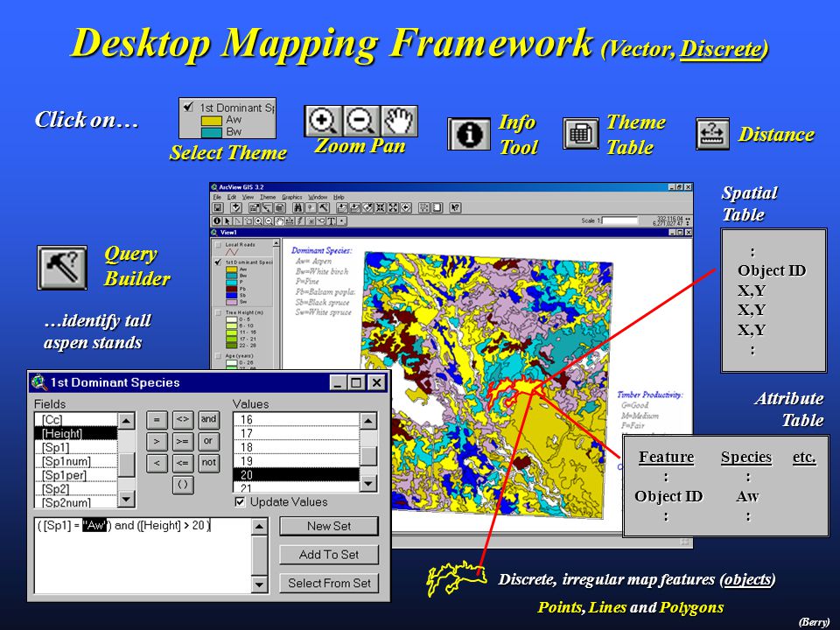Image resolution: width=840 pixels, height=630 pixels.
Task: Click the large Zoom Out magnifier icon
Action: (360, 121)
